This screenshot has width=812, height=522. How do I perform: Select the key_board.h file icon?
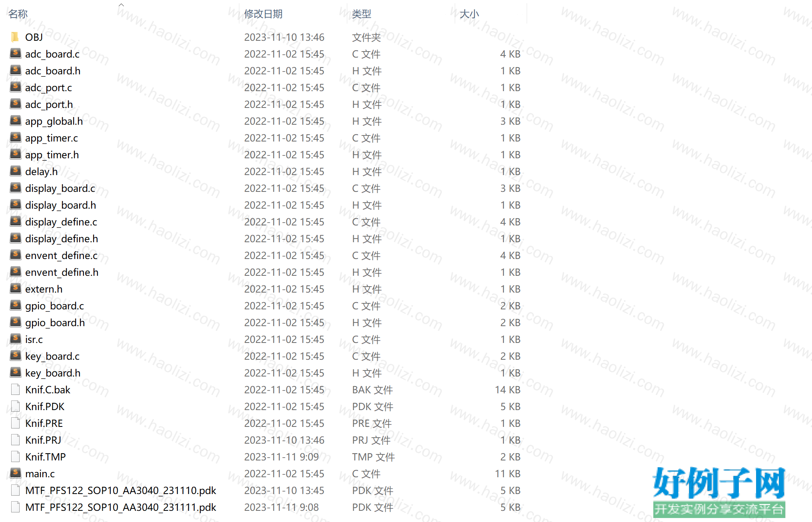[15, 372]
